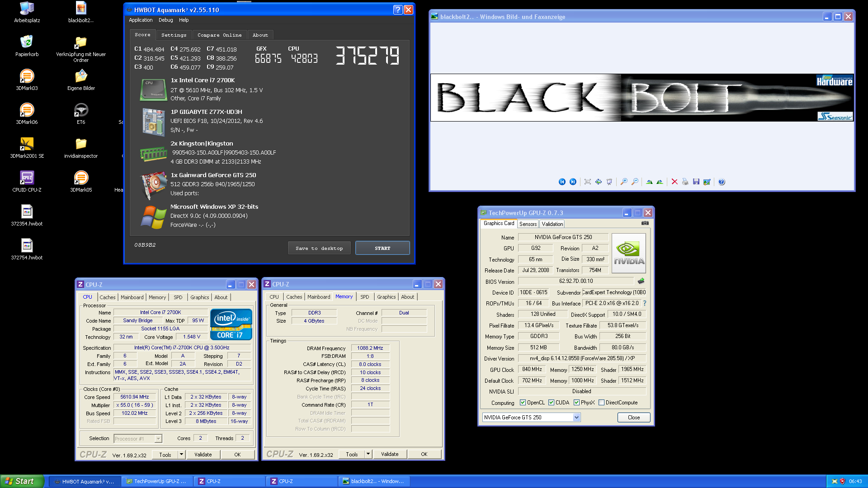868x488 pixels.
Task: Switch to Compare Online tab
Action: pos(219,35)
